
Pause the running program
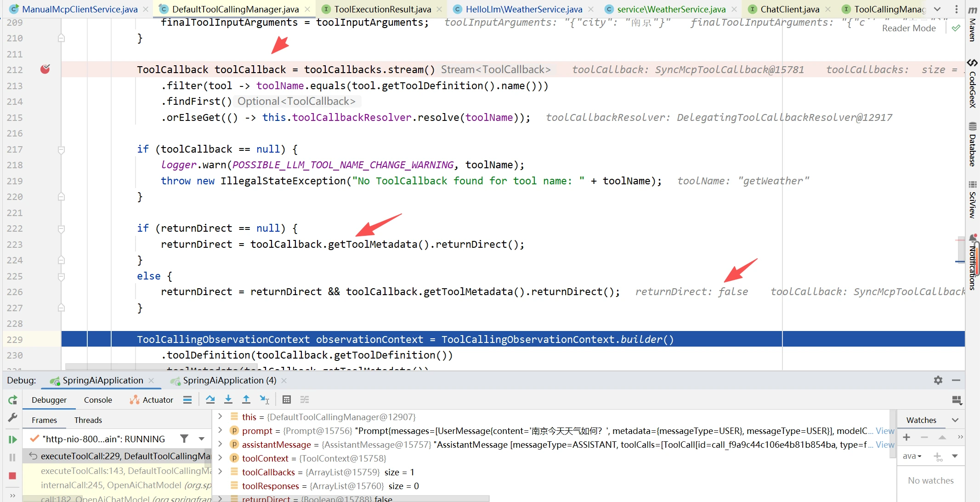12,457
